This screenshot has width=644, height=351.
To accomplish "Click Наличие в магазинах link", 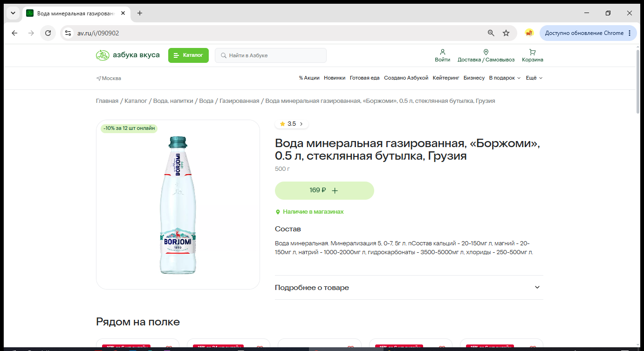I will 309,212.
